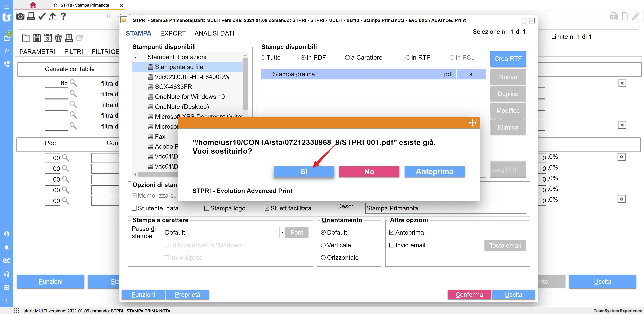Screen dimensions: 644x314
Task: Click the trash bin delete icon
Action: click(58, 38)
